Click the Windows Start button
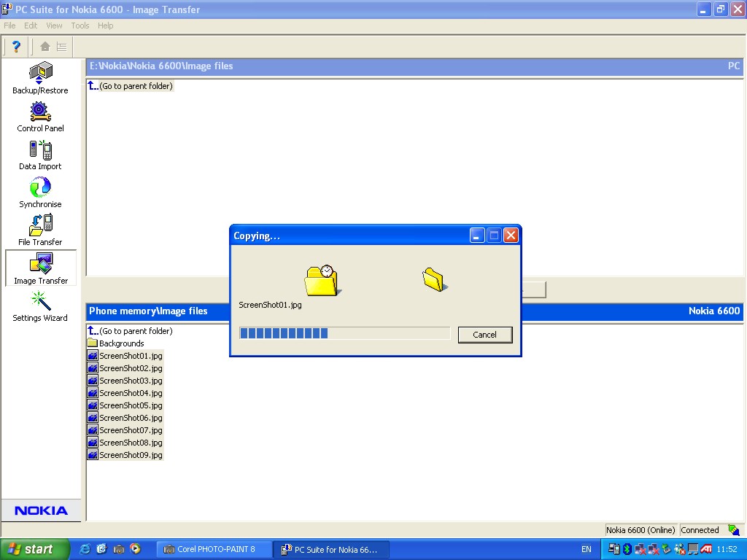 click(x=35, y=549)
